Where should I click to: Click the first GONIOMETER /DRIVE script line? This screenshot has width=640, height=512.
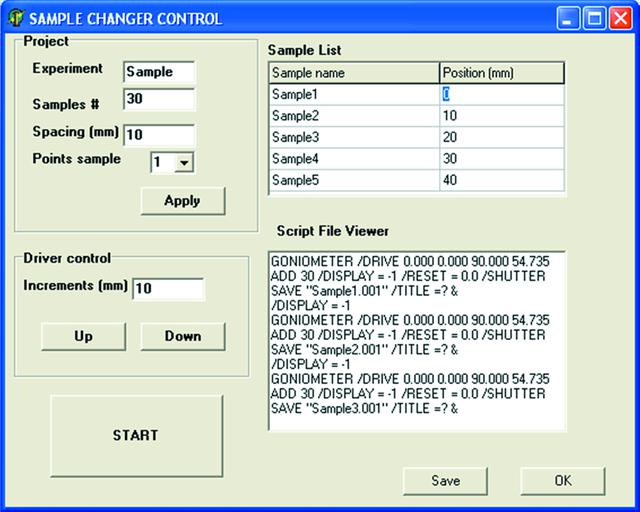(x=410, y=262)
